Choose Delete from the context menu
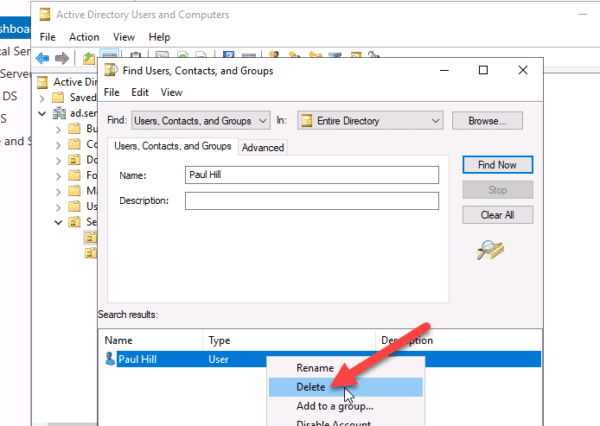 (x=311, y=386)
